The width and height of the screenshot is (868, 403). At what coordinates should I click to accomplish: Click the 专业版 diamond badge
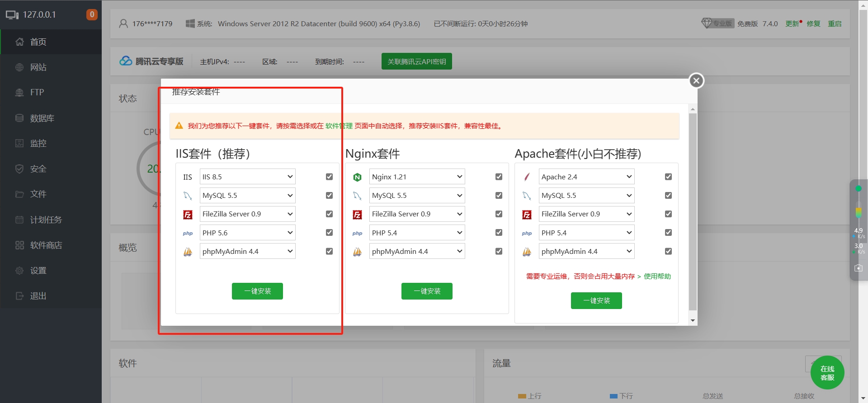tap(717, 23)
